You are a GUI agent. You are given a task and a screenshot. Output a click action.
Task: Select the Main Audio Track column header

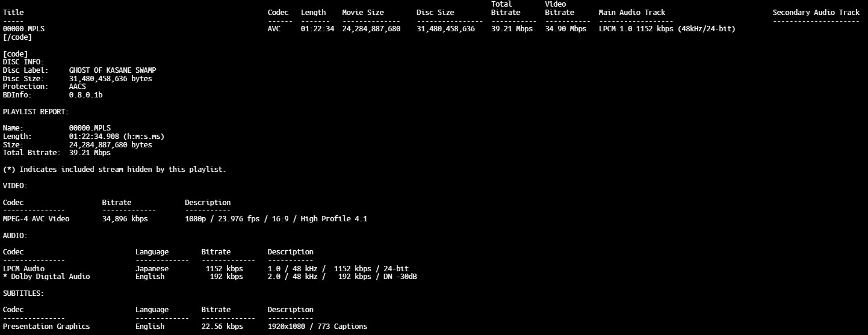click(x=631, y=13)
